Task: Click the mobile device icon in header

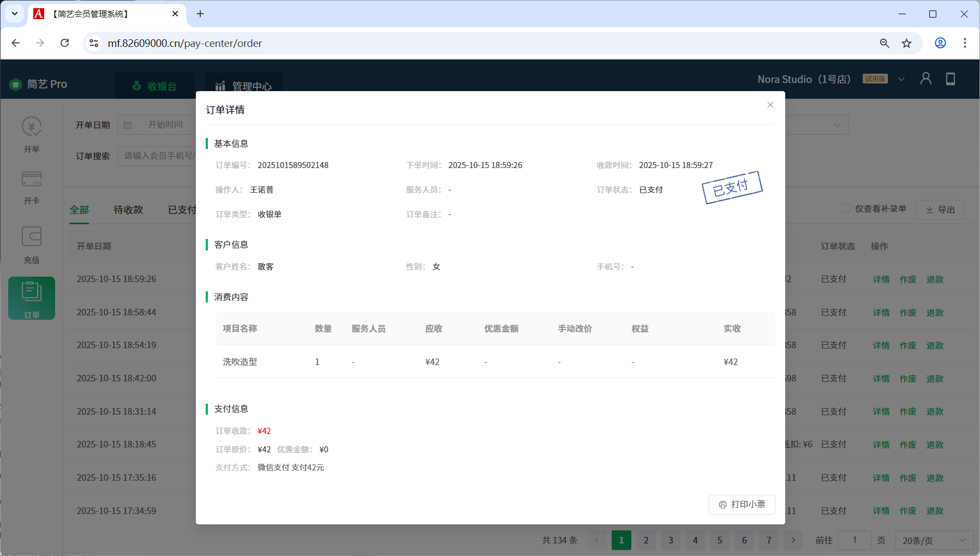Action: point(950,79)
